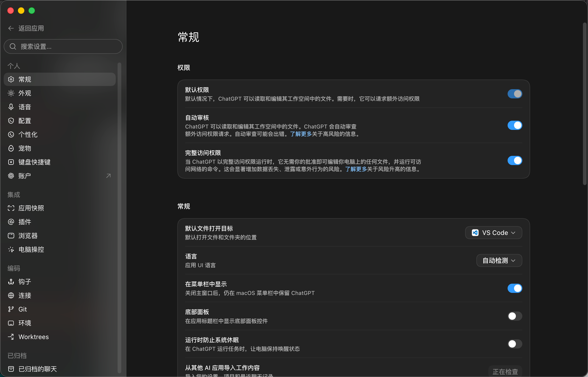Turn off the 完整访问权限 switch

[x=515, y=161]
